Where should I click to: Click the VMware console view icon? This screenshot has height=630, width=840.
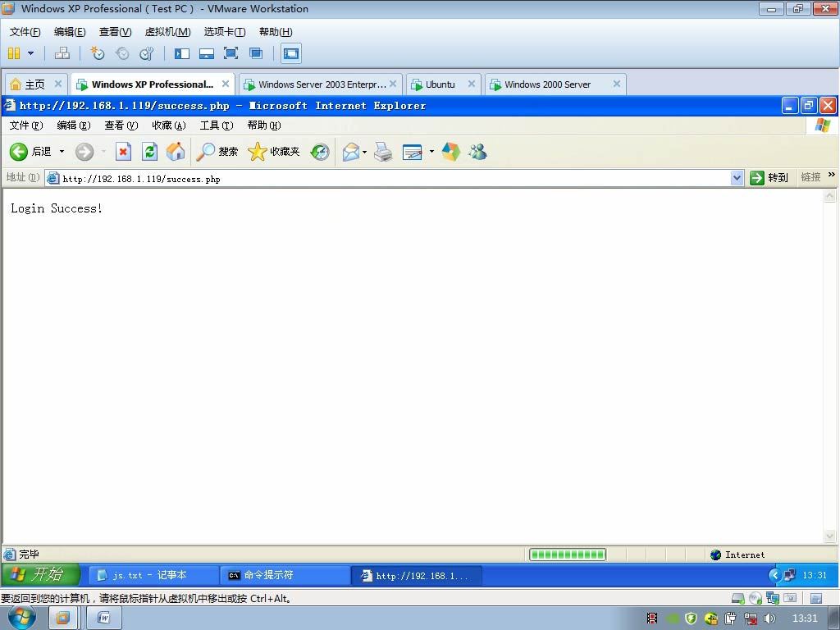coord(291,53)
